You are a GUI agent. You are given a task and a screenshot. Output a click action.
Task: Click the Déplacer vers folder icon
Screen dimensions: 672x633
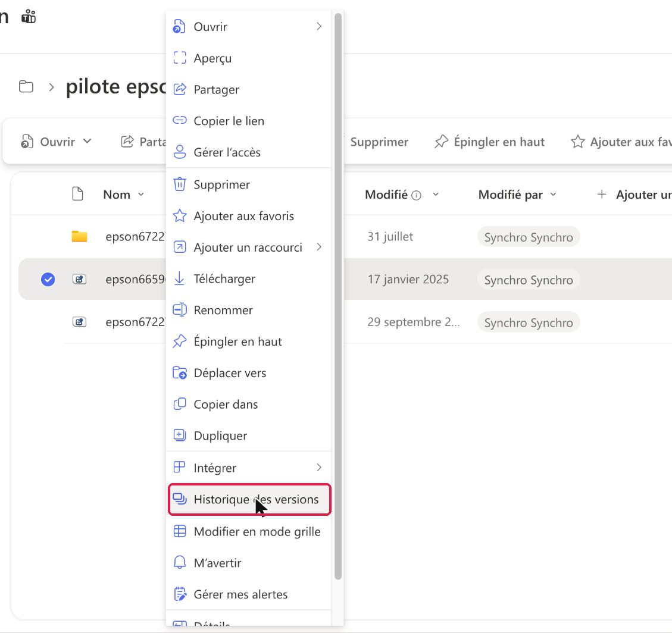pos(180,372)
